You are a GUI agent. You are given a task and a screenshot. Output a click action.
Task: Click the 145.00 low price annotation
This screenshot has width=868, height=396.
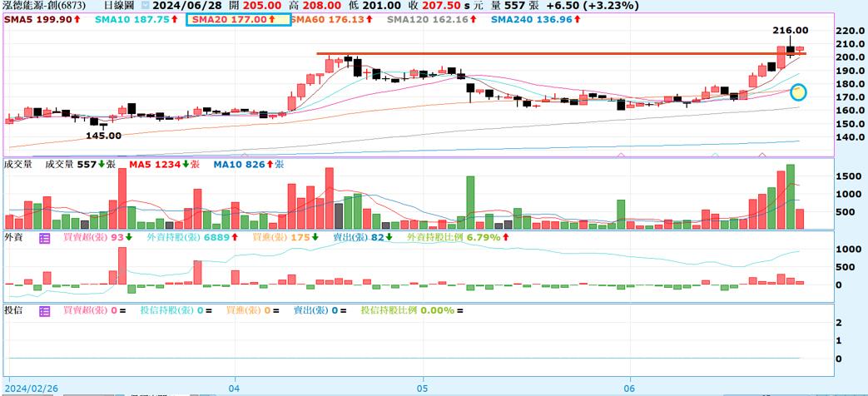103,135
